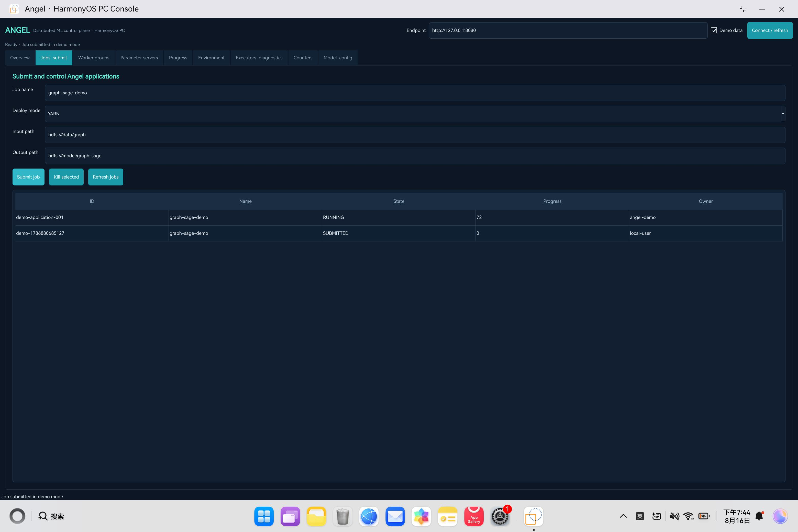The width and height of the screenshot is (798, 532).
Task: Click the muted volume tray icon
Action: tap(674, 516)
